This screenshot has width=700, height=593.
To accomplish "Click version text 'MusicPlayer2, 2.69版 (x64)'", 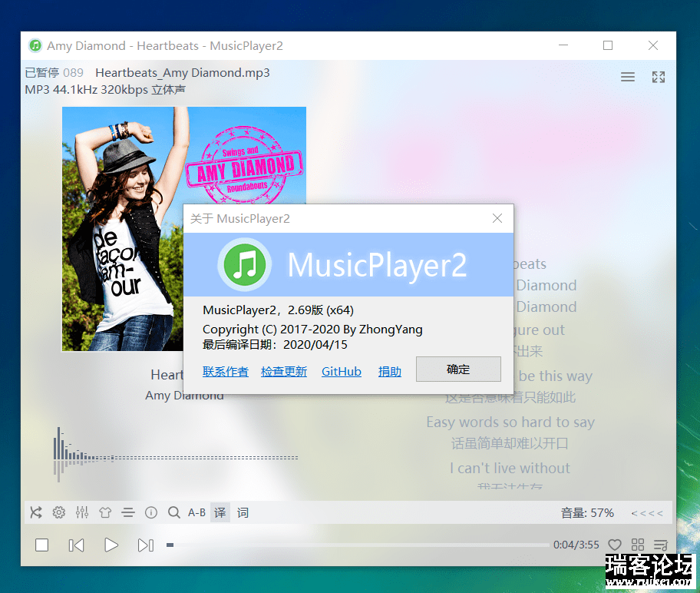I will click(278, 310).
